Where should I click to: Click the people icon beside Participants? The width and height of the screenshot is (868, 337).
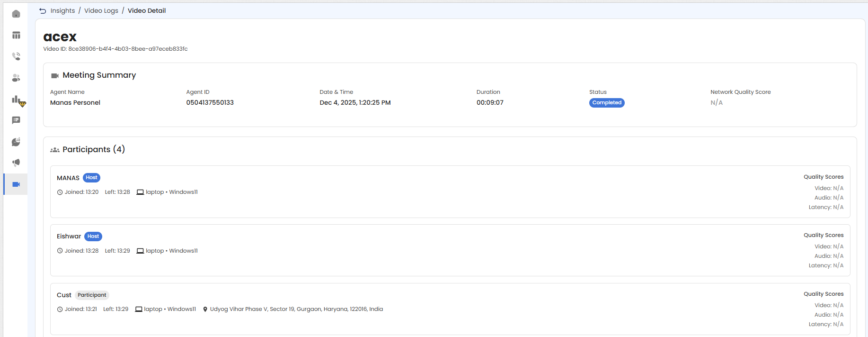coord(55,150)
